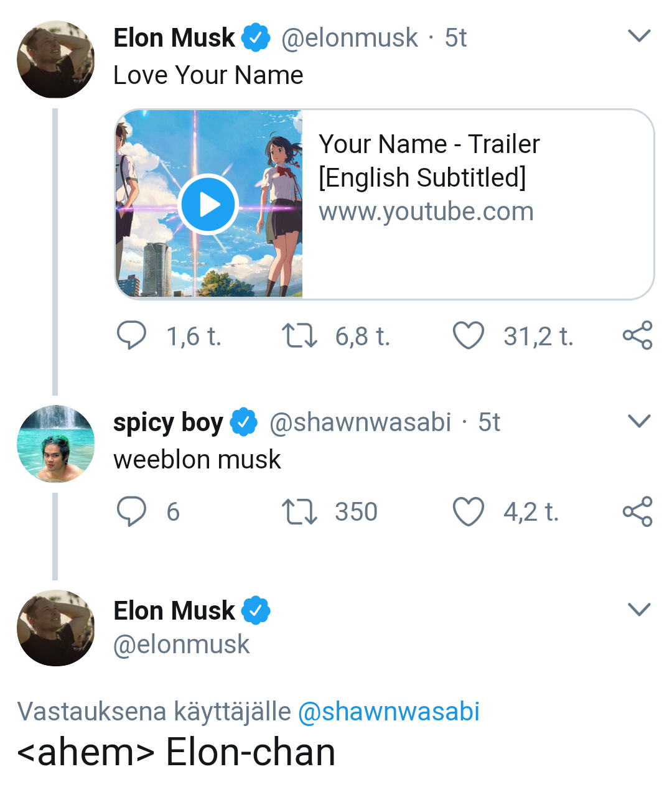
Task: Expand options chevron on spicy boy's tweet
Action: pos(639,421)
